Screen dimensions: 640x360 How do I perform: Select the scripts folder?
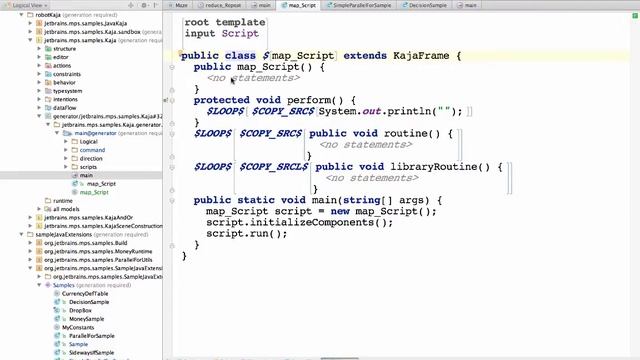click(88, 167)
